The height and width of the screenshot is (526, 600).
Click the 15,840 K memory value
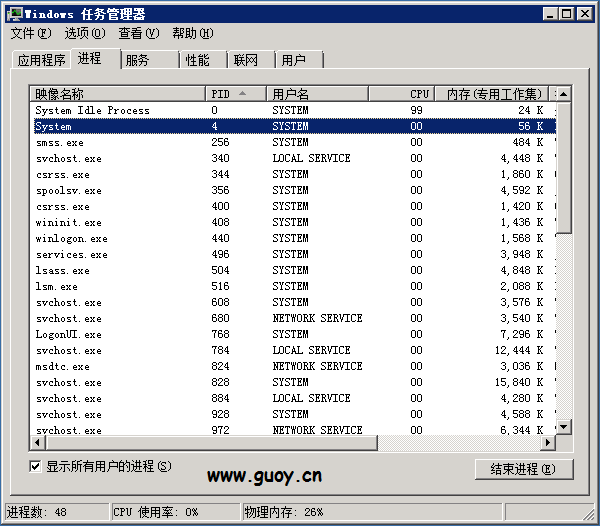[x=519, y=383]
